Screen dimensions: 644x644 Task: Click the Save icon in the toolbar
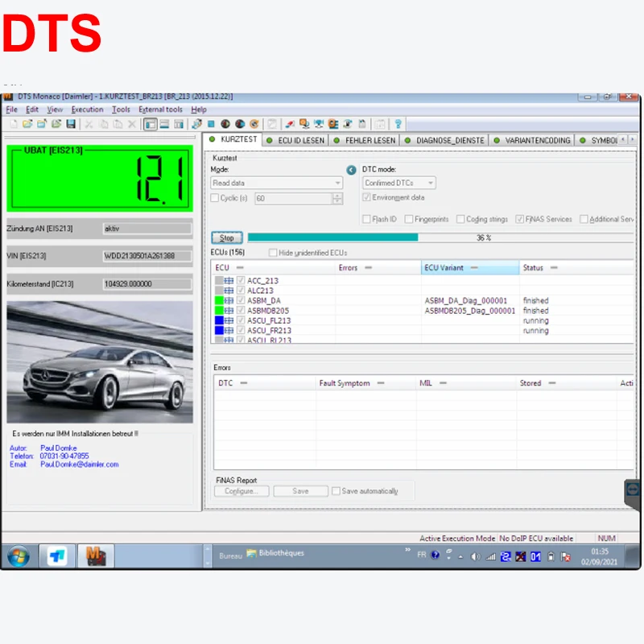[71, 124]
